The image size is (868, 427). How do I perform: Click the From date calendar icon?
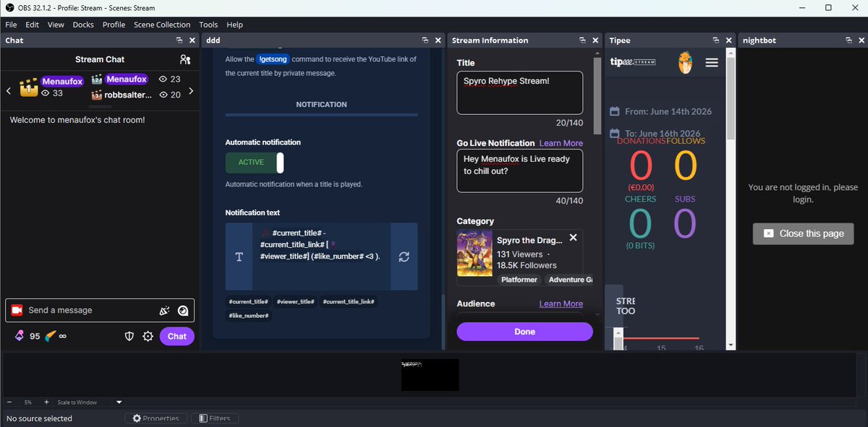tap(615, 111)
